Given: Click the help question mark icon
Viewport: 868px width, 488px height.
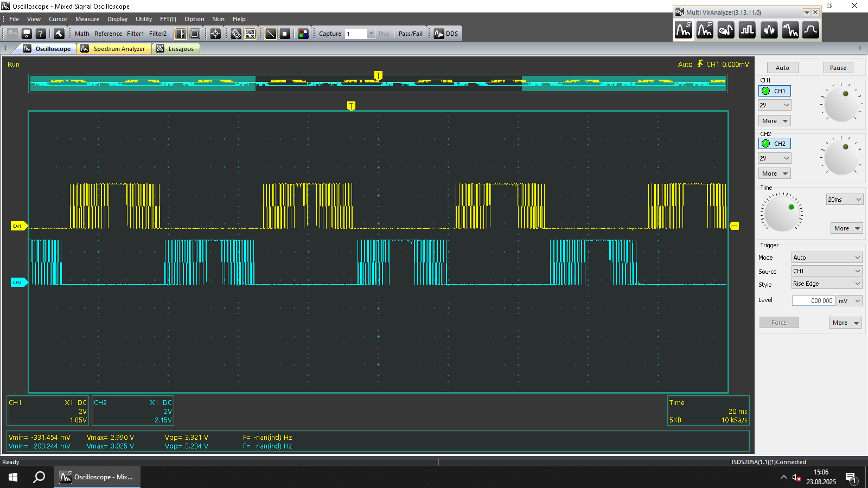Looking at the screenshot, I should pyautogui.click(x=40, y=34).
